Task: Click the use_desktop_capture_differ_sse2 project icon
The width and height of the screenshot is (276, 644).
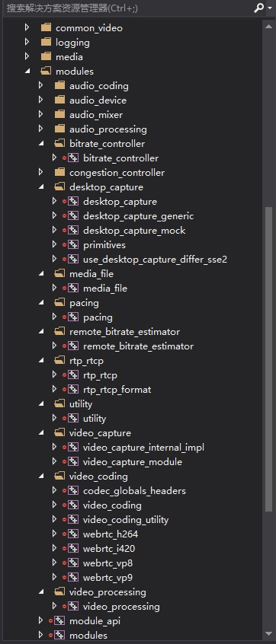Action: [72, 259]
